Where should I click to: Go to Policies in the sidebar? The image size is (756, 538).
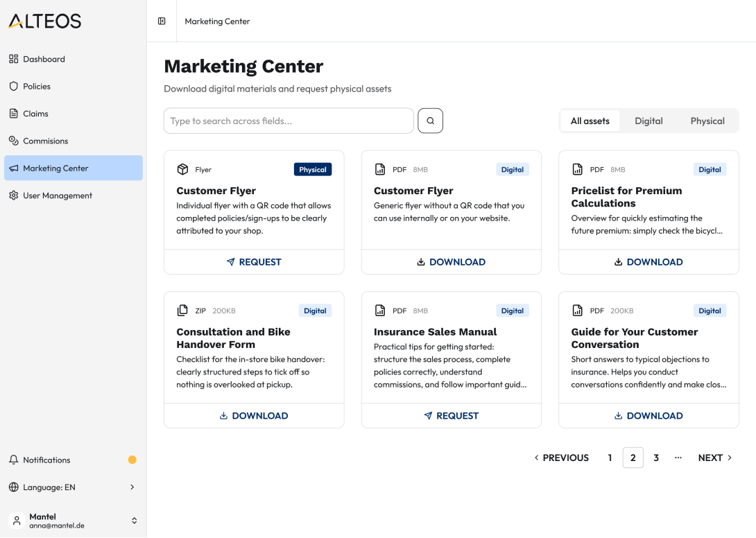click(74, 86)
